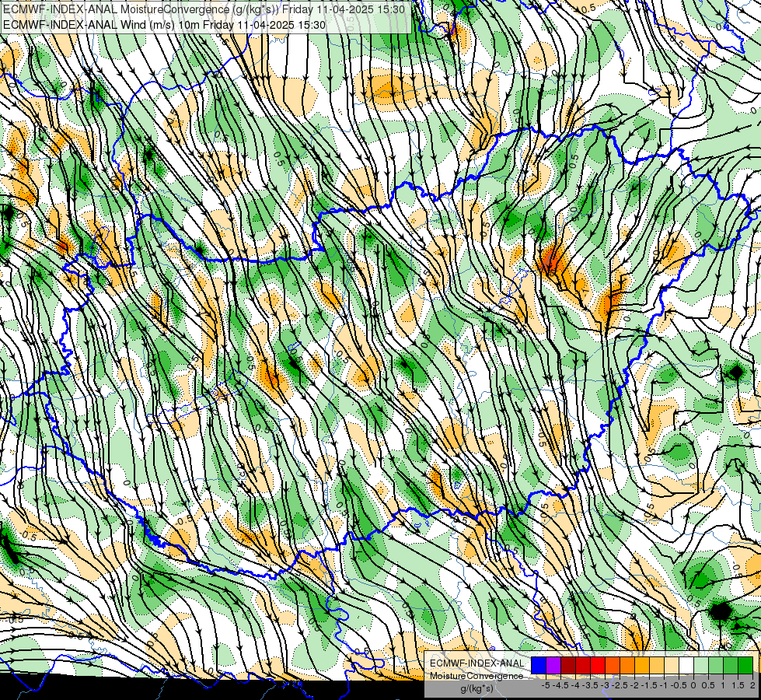Pick the red swatch between -4 and -3.5
761x700 pixels.
(x=583, y=666)
